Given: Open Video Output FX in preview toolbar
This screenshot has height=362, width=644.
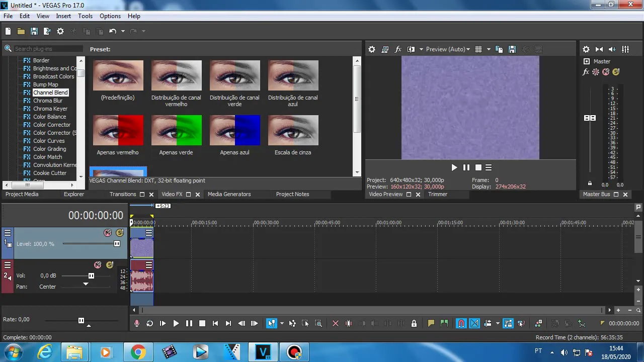Looking at the screenshot, I should tap(398, 49).
